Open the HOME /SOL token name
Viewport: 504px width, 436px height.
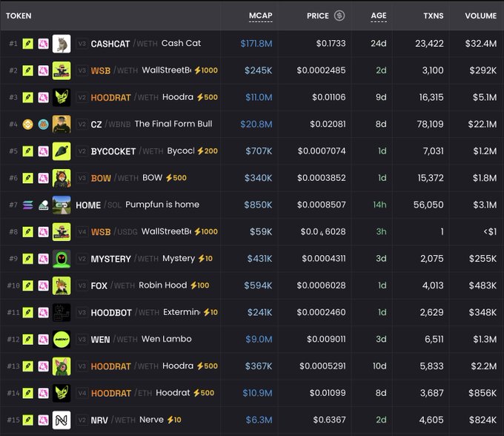tap(88, 205)
